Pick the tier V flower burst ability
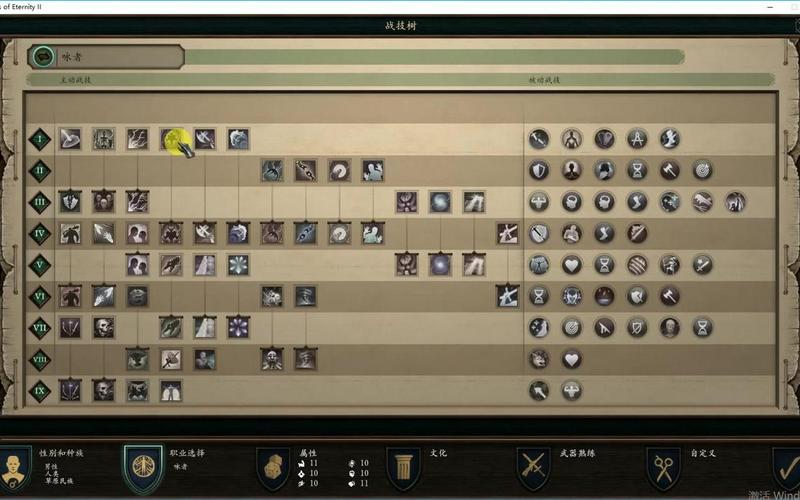Screen dimensions: 800x500 point(238,265)
